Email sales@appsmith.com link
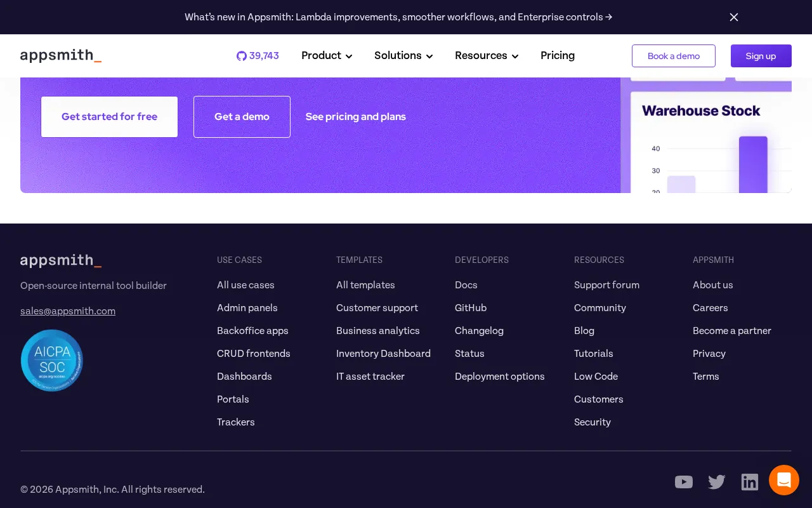The image size is (812, 508). pos(68,311)
